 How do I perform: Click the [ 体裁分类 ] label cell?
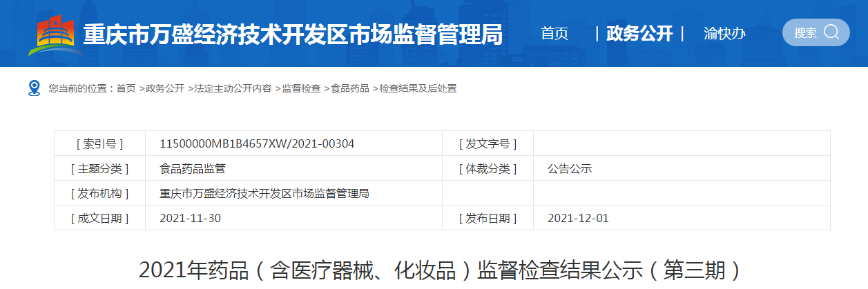coord(488,168)
